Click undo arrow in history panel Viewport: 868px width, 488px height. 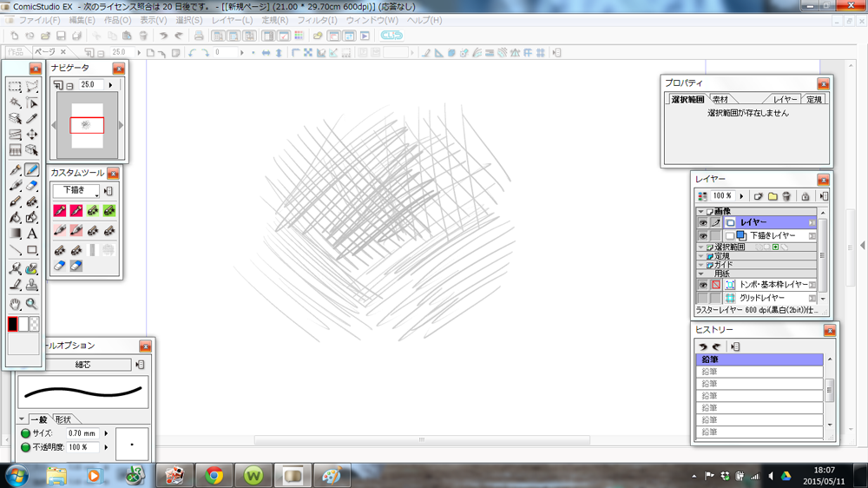[703, 346]
